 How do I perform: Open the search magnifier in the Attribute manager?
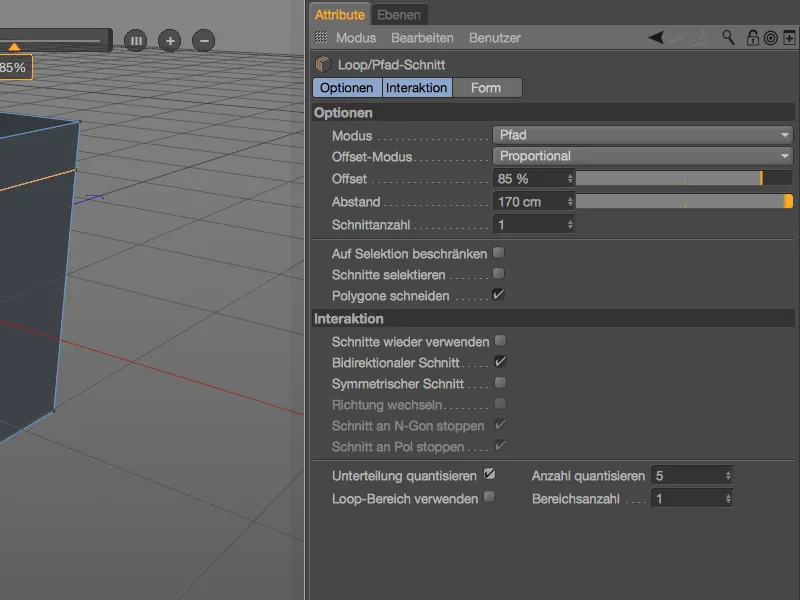click(x=728, y=37)
